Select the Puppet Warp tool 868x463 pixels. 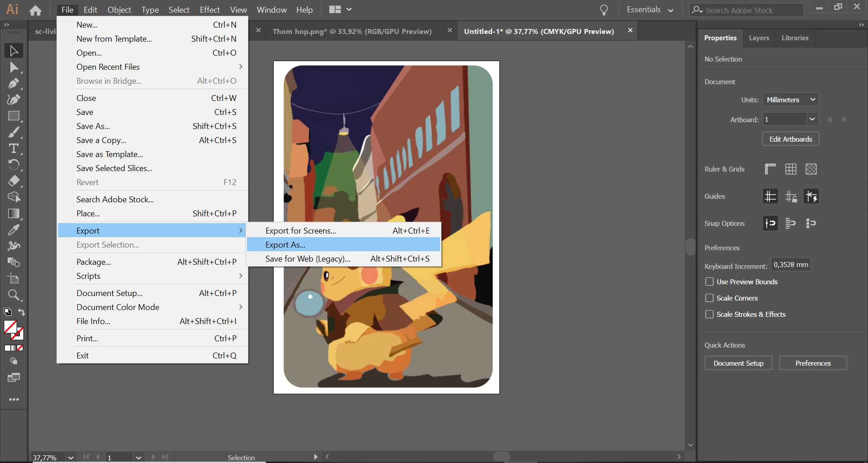[14, 246]
